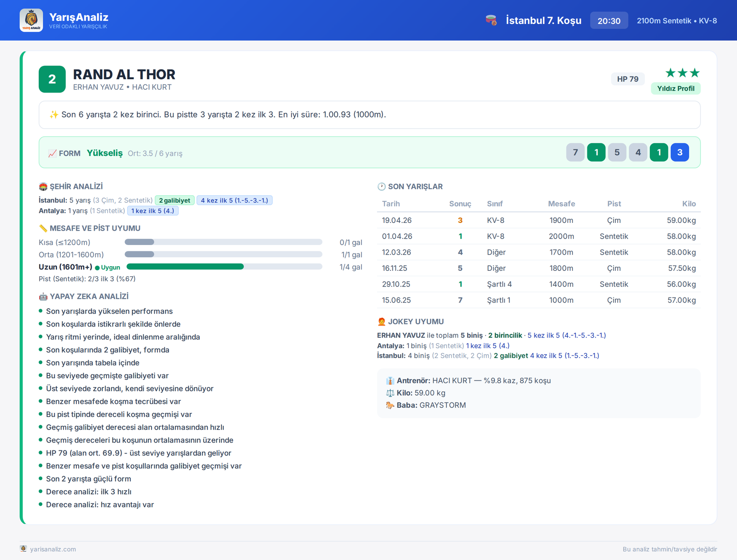Click 'HP 79 (alan ort. 69.9)' bullet
Screen dimensions: 737x560
[x=139, y=453]
